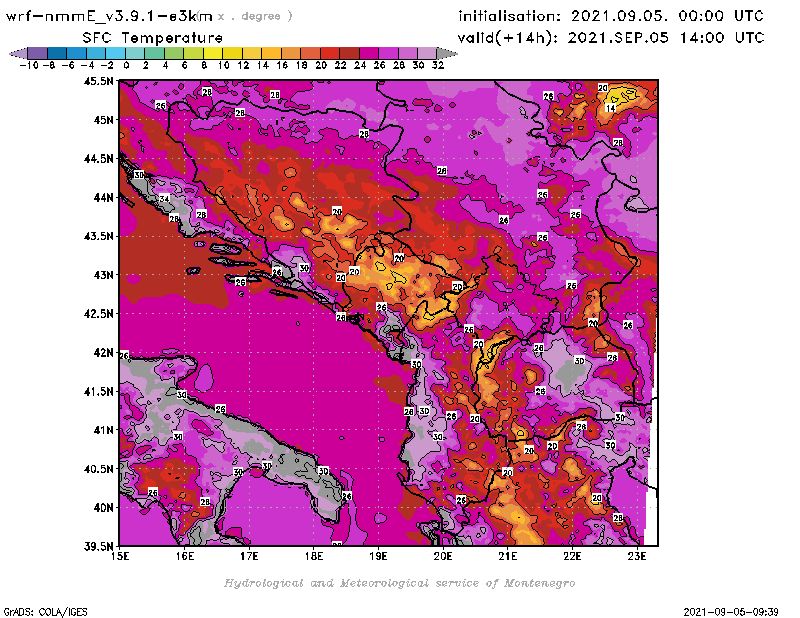Click the legend swatch between 28 and 30
The image size is (800, 618).
pos(408,53)
